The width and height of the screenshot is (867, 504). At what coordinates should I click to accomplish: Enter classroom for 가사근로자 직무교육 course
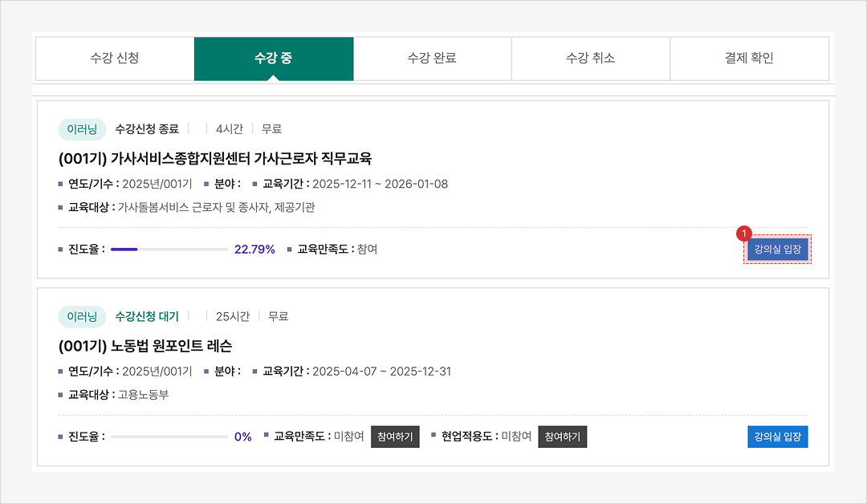777,250
